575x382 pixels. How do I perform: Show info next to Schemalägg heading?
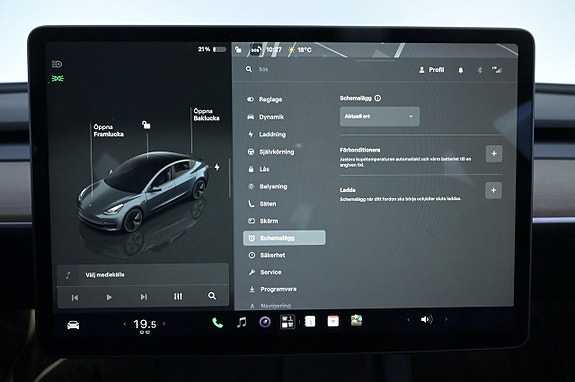(x=378, y=98)
